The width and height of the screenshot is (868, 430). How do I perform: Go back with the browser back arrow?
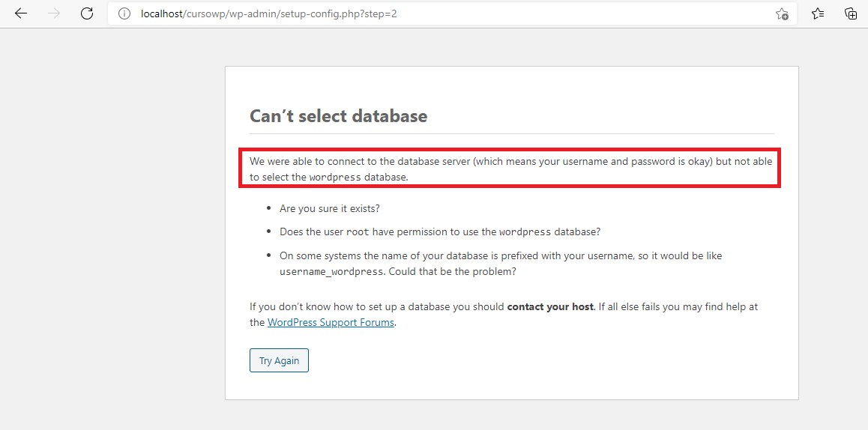(21, 13)
